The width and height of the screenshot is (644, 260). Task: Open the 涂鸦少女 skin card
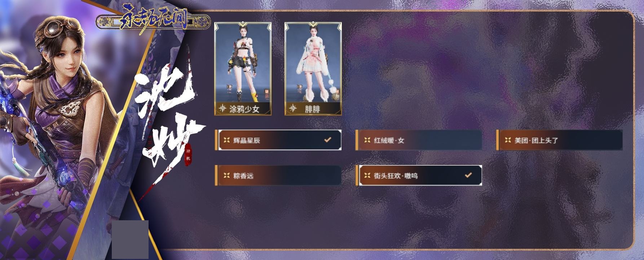[x=243, y=69]
